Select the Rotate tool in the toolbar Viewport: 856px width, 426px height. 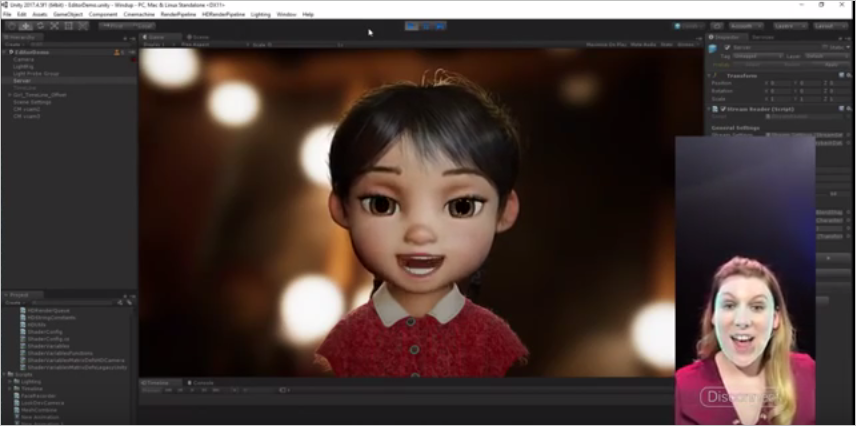40,26
